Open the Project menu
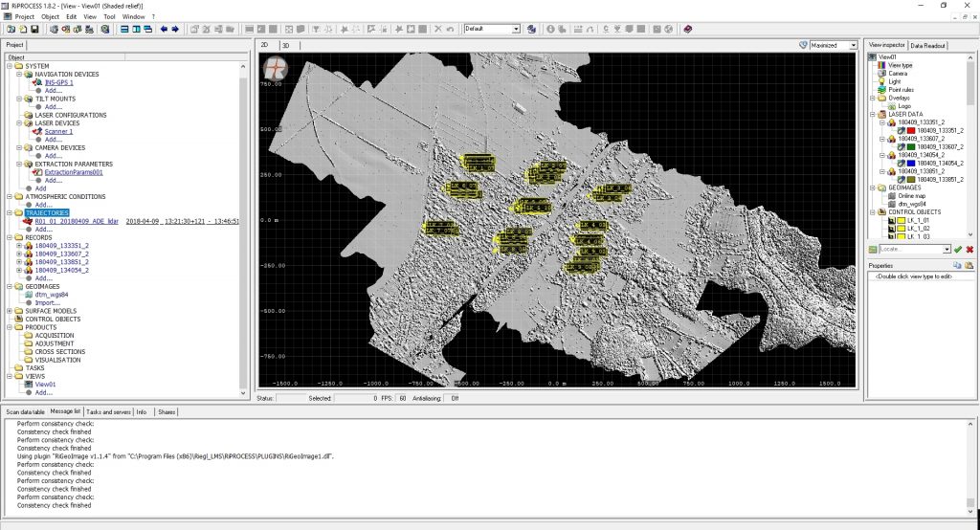The width and height of the screenshot is (980, 530). point(24,17)
